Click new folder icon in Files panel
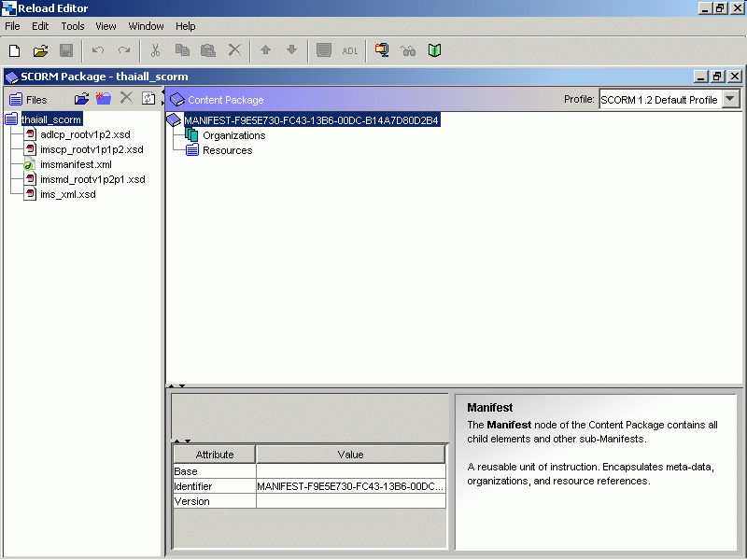 (104, 99)
